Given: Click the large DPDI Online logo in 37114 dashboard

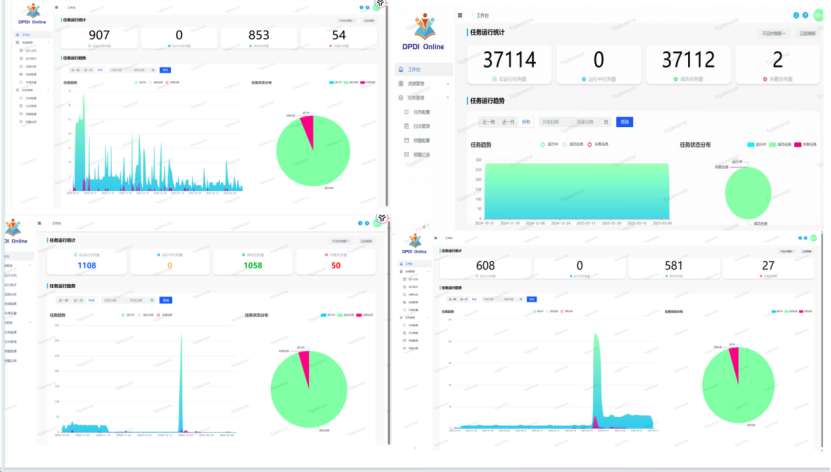Looking at the screenshot, I should (423, 32).
